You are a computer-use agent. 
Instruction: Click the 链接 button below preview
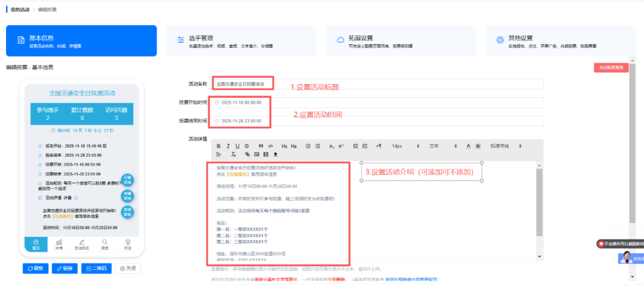(64, 268)
